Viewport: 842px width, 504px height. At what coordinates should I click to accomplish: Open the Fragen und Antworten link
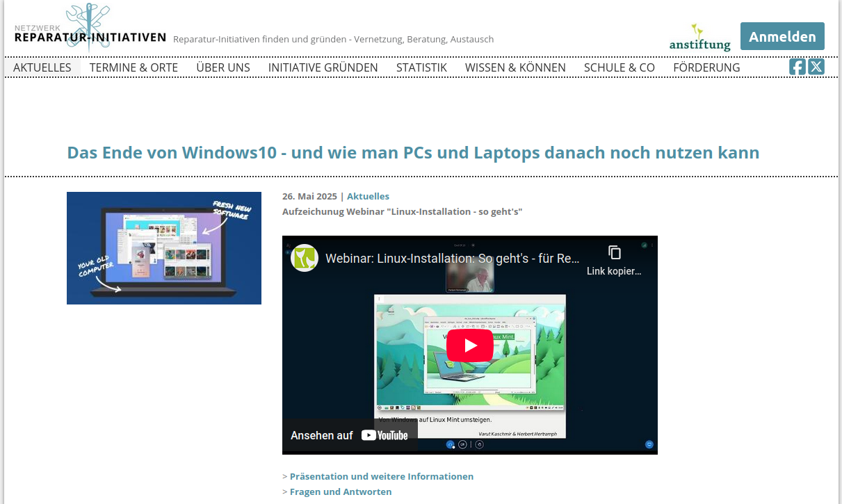click(x=341, y=491)
